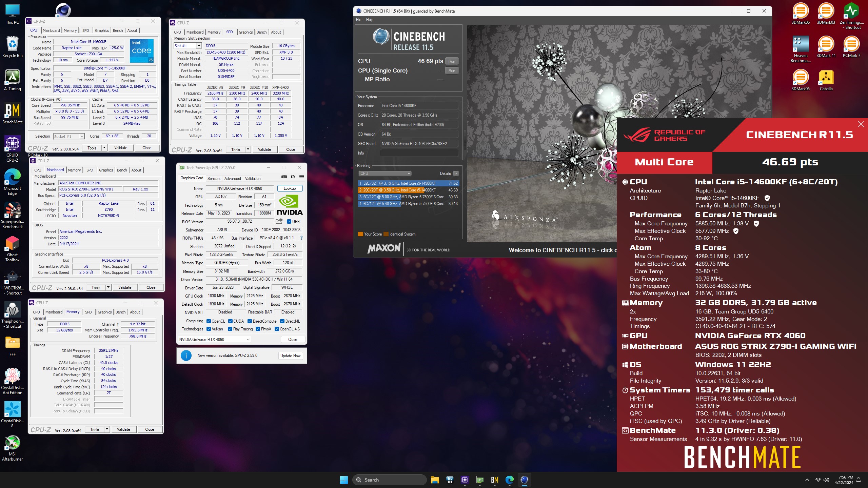Screen dimensions: 868x488
Task: Click the Bus Interface question mark in GPU-Z
Action: click(x=301, y=238)
